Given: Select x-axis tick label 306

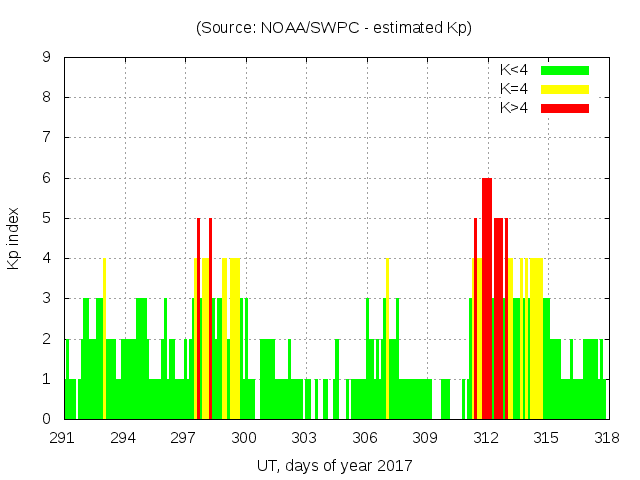Looking at the screenshot, I should (x=365, y=438).
